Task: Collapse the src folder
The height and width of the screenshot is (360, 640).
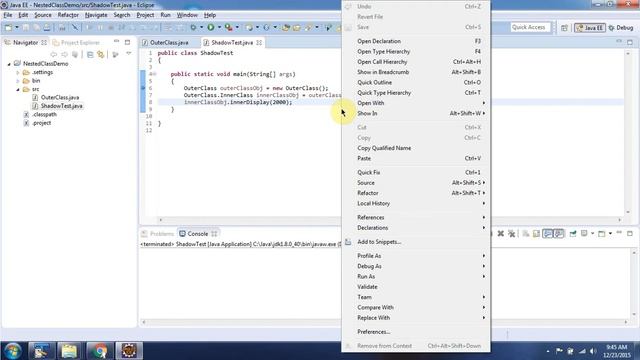Action: tap(18, 89)
